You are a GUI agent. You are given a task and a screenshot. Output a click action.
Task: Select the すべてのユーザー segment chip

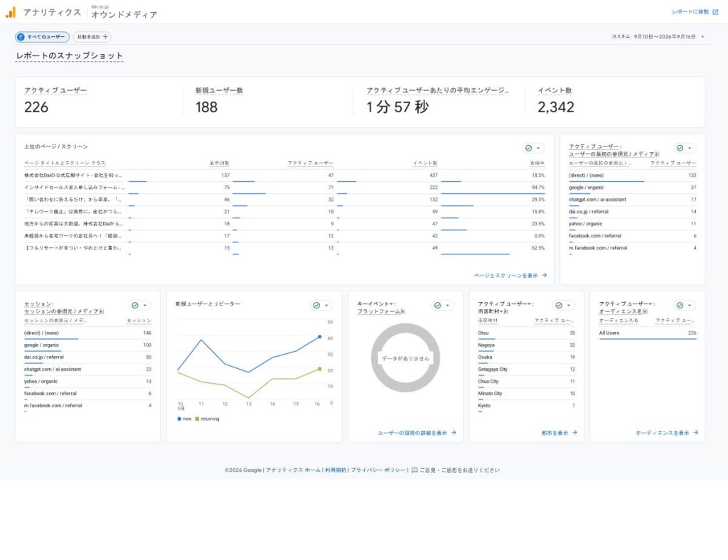click(x=42, y=37)
